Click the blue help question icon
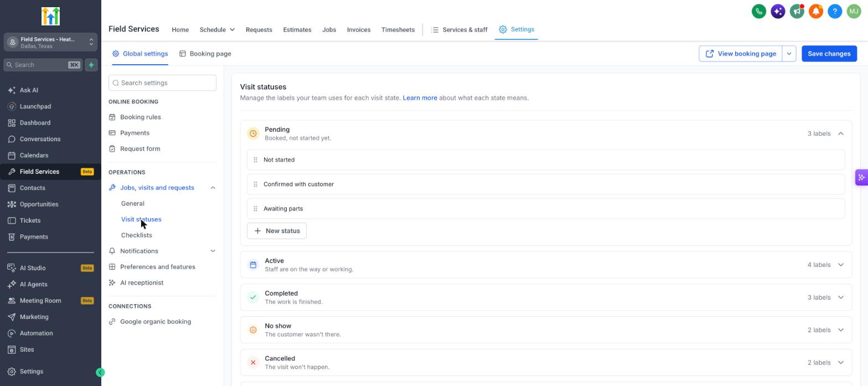The height and width of the screenshot is (386, 868). [x=835, y=11]
